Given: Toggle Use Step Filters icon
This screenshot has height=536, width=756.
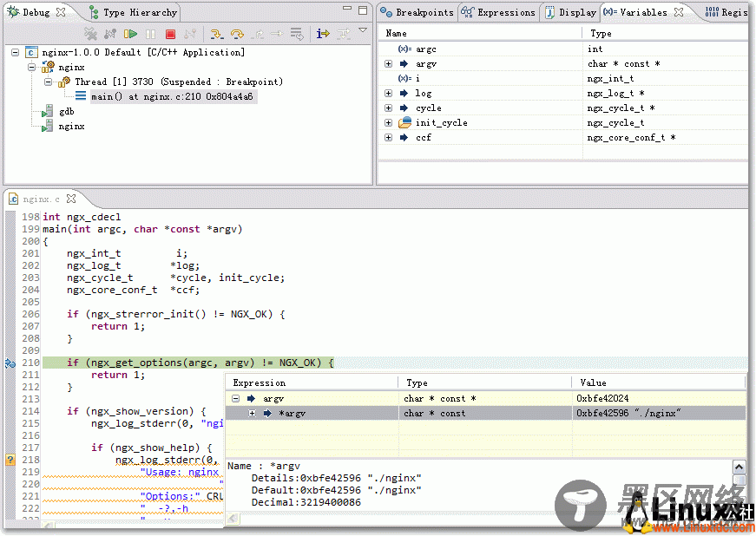Looking at the screenshot, I should click(x=344, y=34).
